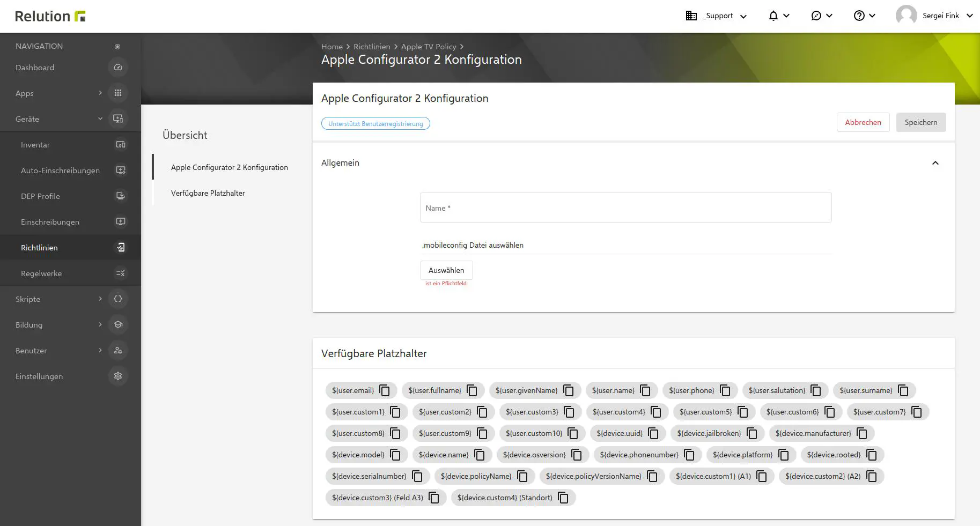
Task: Open Regelwerke in the sidebar
Action: click(x=70, y=273)
